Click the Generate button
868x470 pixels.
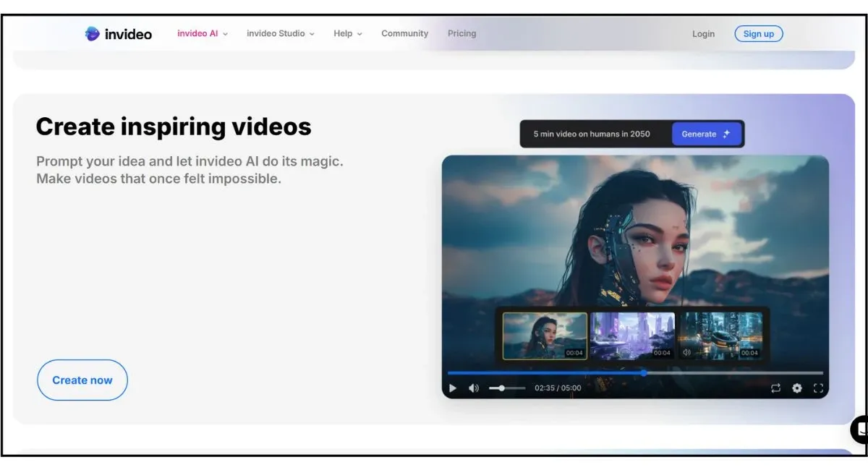tap(707, 134)
